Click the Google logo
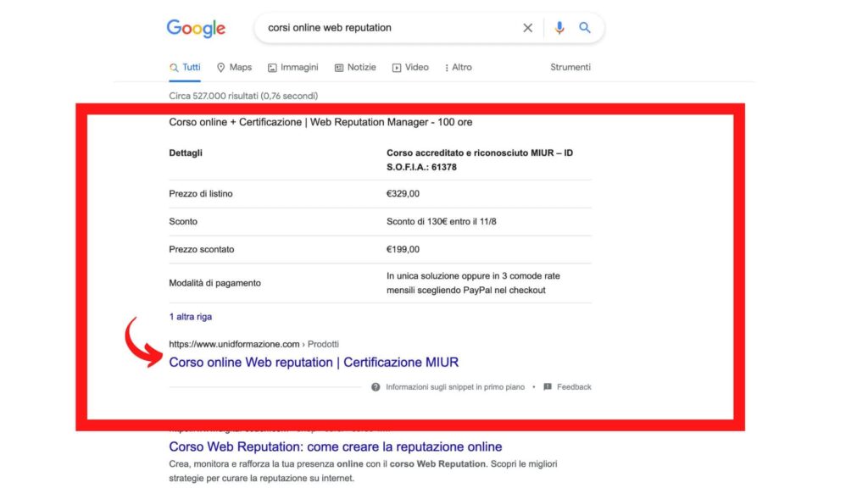This screenshot has width=868, height=488. point(196,28)
